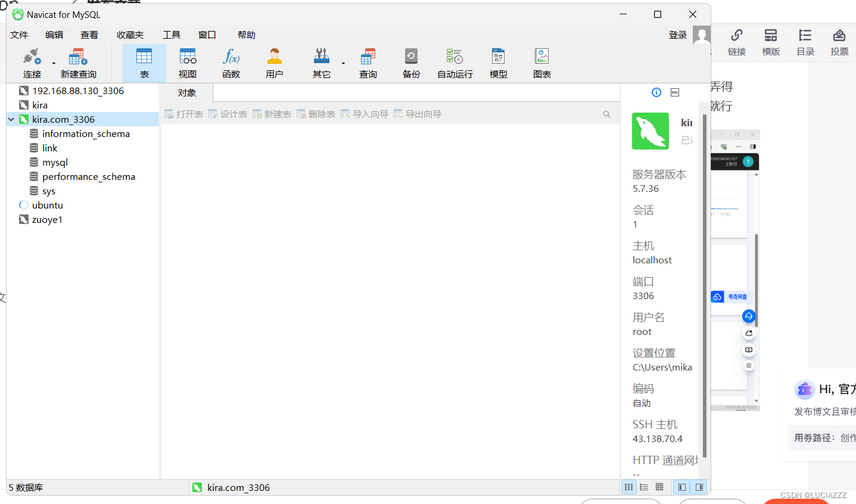This screenshot has width=856, height=504.
Task: Open the 查看 menu
Action: click(89, 35)
